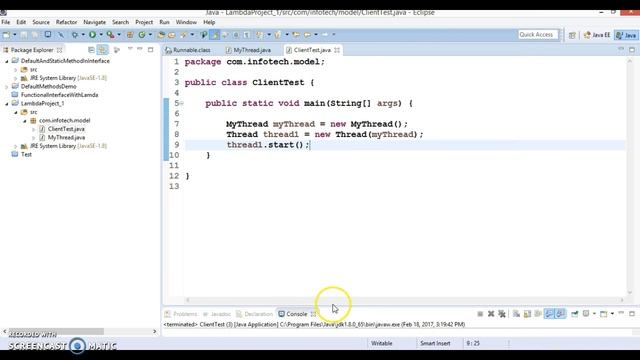The image size is (640, 360).
Task: Select the Test project in explorer
Action: click(x=26, y=154)
